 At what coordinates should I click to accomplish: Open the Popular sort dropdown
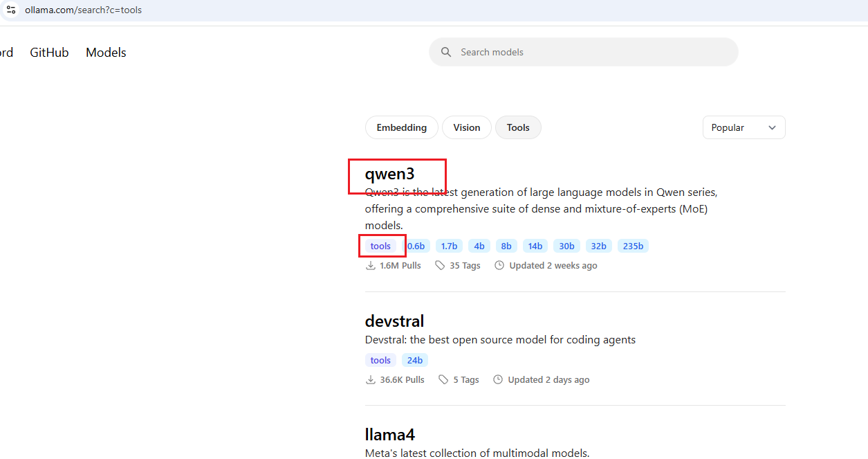pos(744,127)
